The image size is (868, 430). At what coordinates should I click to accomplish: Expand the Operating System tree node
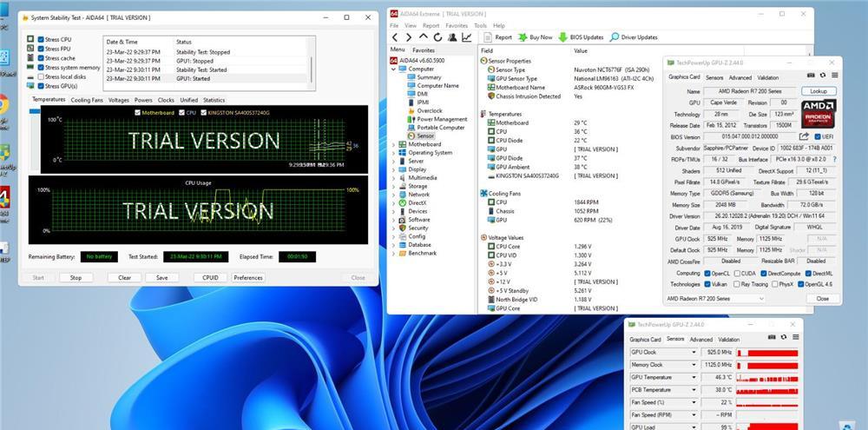393,152
